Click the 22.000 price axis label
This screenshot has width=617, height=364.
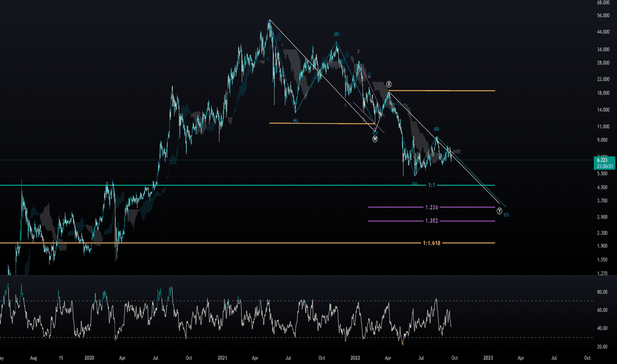pyautogui.click(x=603, y=79)
